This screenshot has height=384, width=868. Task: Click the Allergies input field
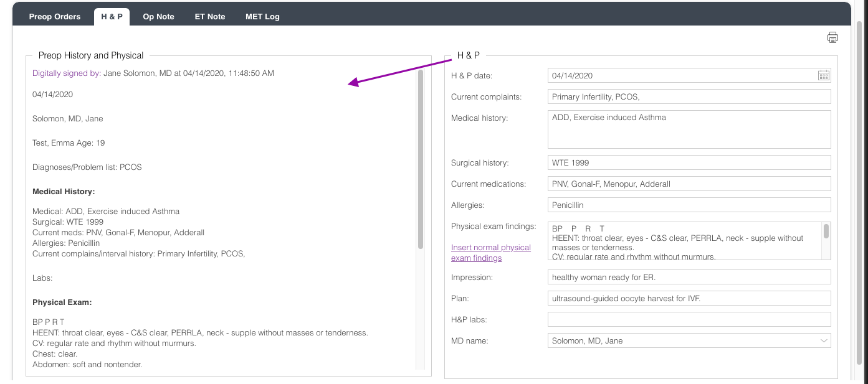689,205
